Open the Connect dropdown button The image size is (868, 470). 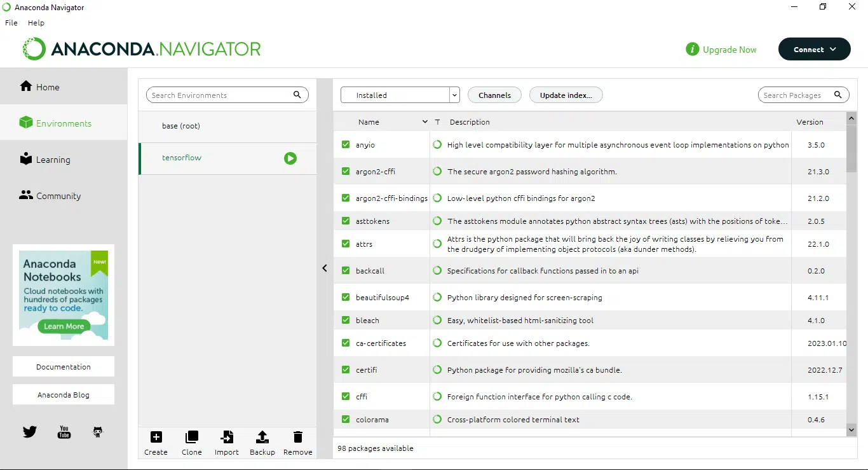[x=815, y=49]
